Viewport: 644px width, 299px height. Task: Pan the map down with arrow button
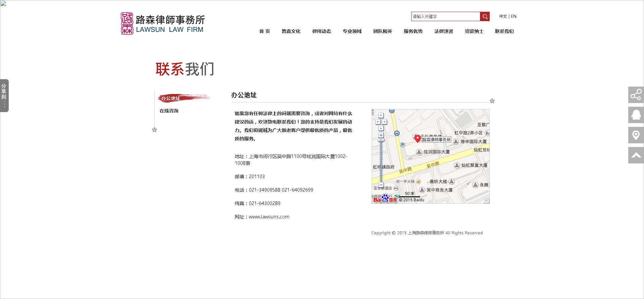pyautogui.click(x=381, y=128)
